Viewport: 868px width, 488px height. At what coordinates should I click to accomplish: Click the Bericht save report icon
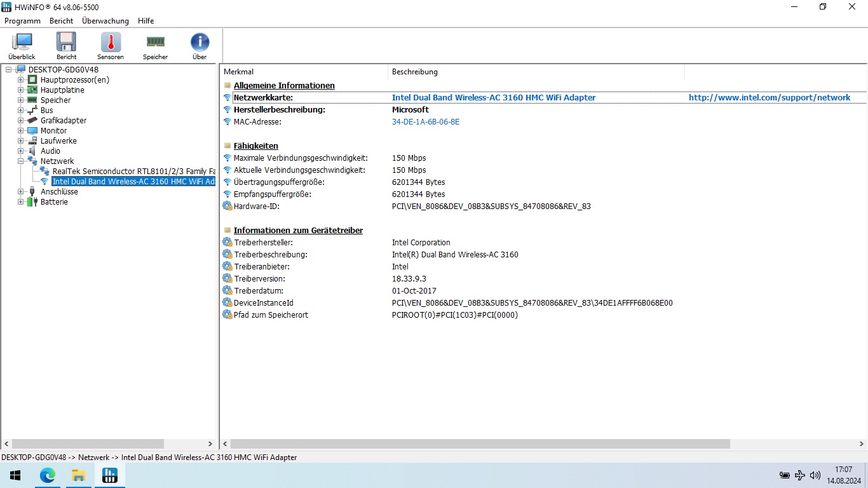(66, 46)
